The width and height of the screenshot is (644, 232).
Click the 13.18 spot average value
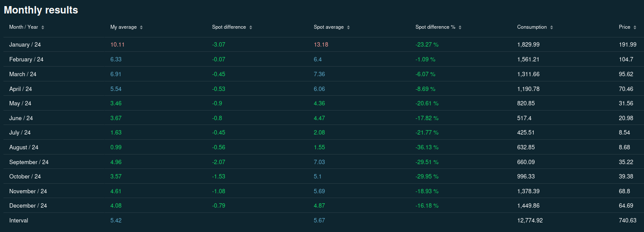[x=320, y=45]
